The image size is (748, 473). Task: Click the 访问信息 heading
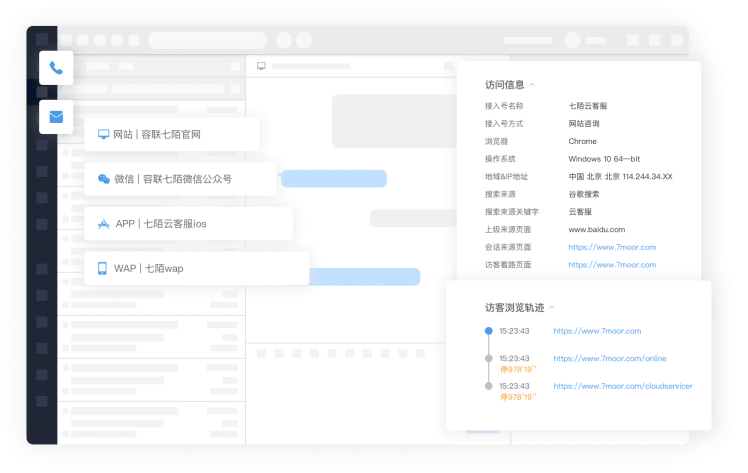click(x=505, y=85)
